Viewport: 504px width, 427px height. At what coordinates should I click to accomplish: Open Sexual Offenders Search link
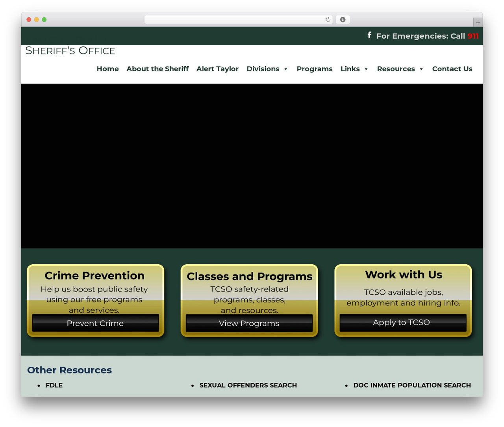coord(248,385)
